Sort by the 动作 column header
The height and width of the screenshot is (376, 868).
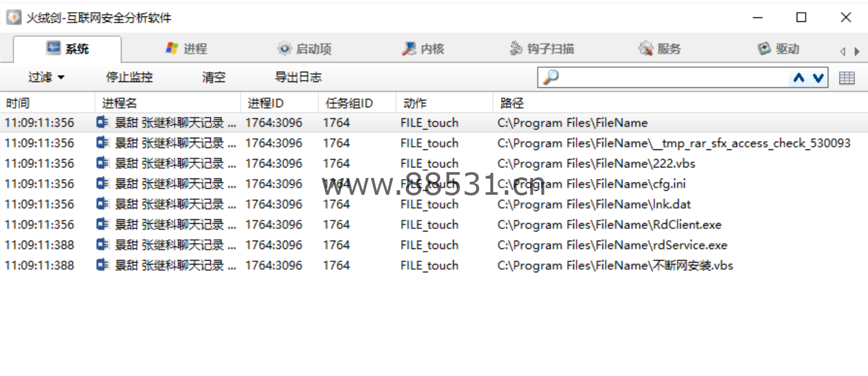tap(445, 103)
